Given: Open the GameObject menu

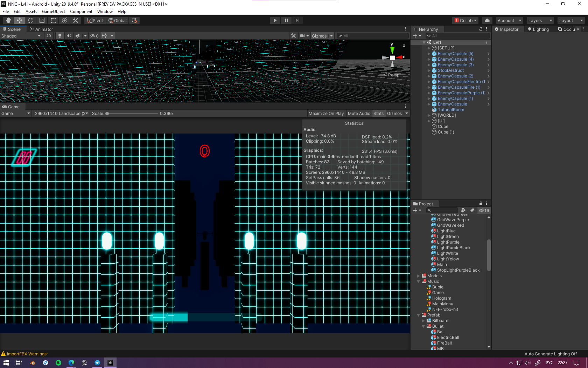Looking at the screenshot, I should click(x=53, y=12).
